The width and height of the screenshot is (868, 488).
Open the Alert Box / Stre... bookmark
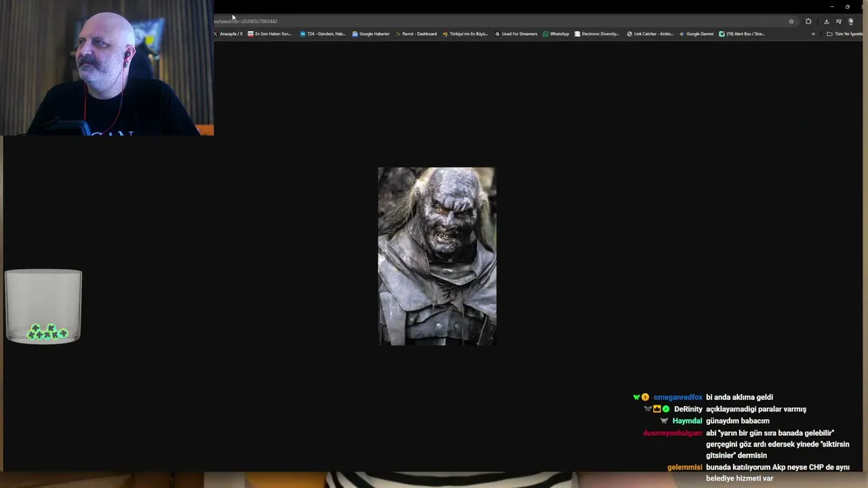tap(742, 34)
